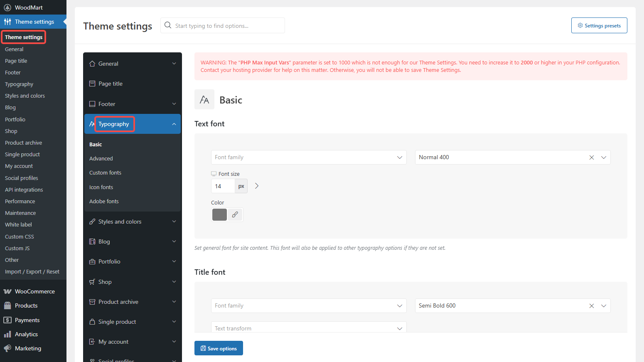644x362 pixels.
Task: Open the gray text color swatch
Action: 219,215
